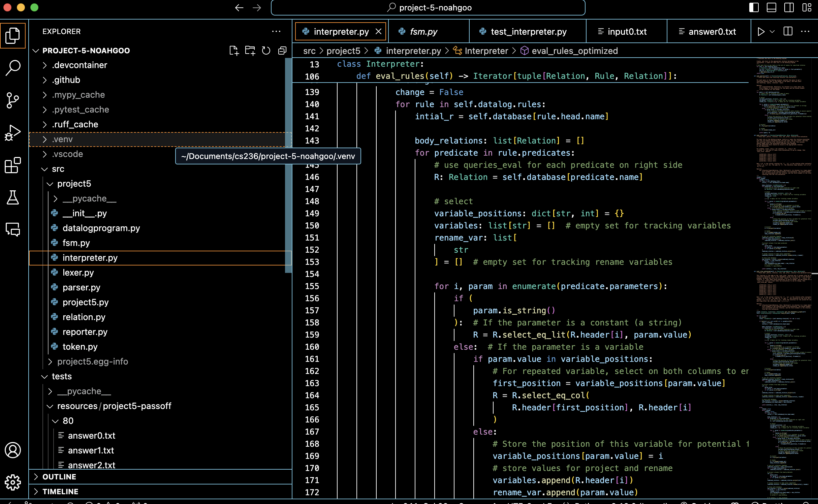Customize layout from title bar icon
The image size is (818, 504).
[x=807, y=7]
